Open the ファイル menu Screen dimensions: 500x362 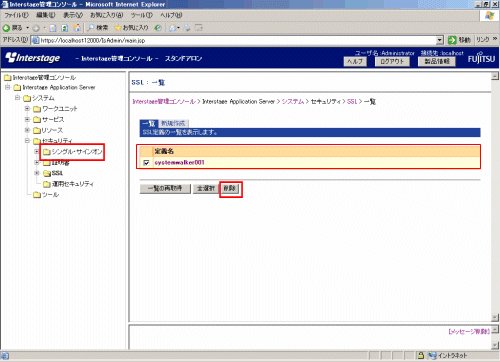pos(16,15)
